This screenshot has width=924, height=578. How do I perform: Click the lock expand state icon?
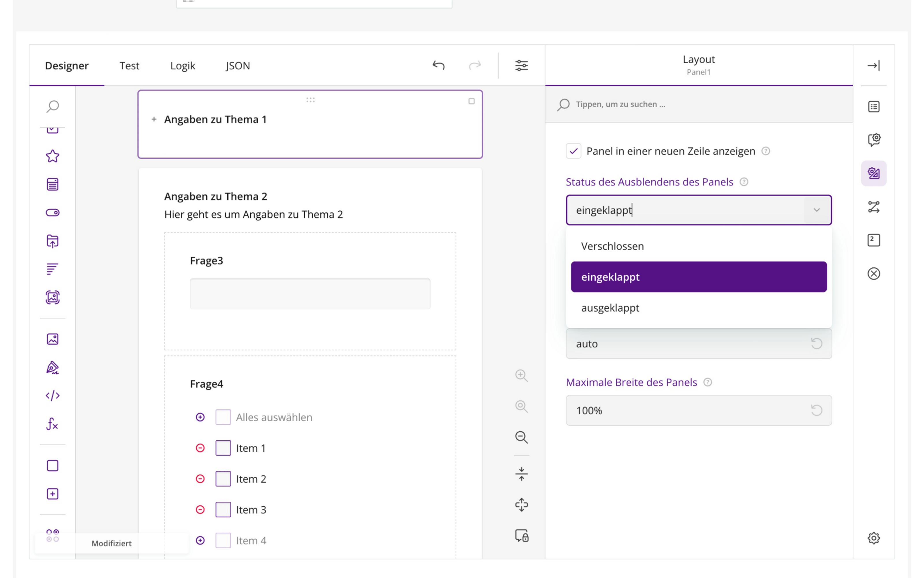[521, 536]
